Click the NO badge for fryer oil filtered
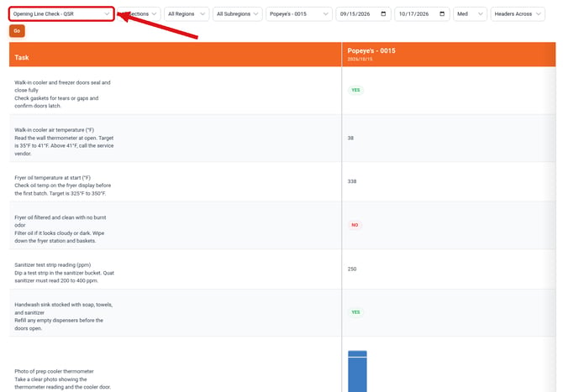Image resolution: width=563 pixels, height=392 pixels. point(355,225)
